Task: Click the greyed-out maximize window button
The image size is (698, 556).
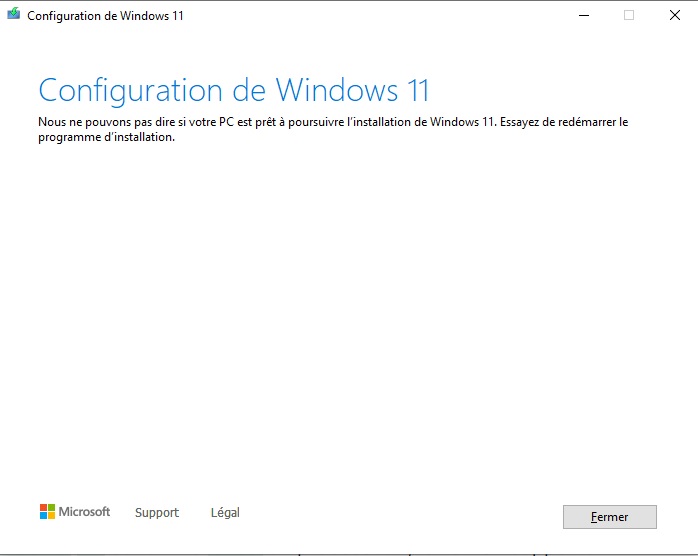Action: tap(629, 16)
